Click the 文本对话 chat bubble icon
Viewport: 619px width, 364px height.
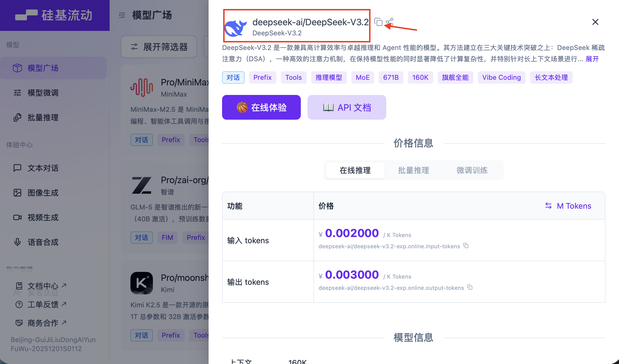[17, 168]
